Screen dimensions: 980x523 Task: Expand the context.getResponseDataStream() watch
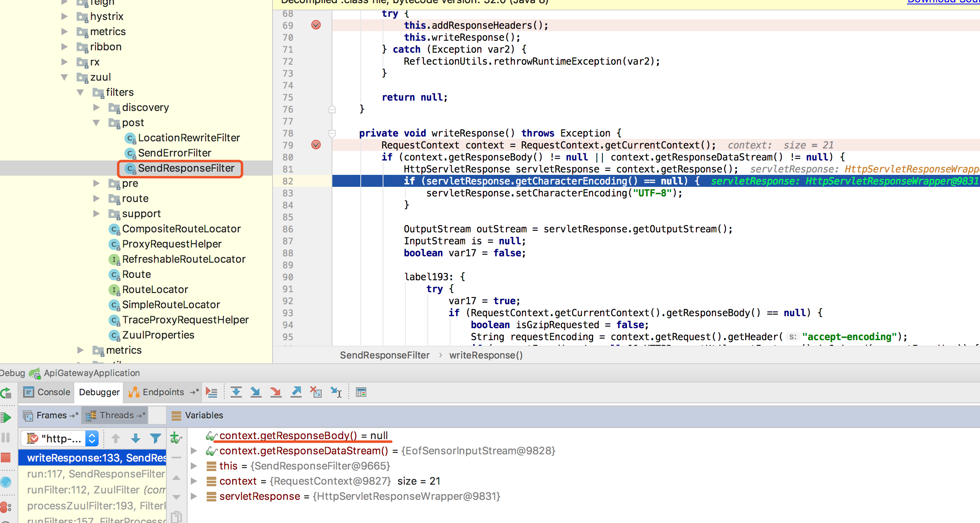click(x=194, y=451)
